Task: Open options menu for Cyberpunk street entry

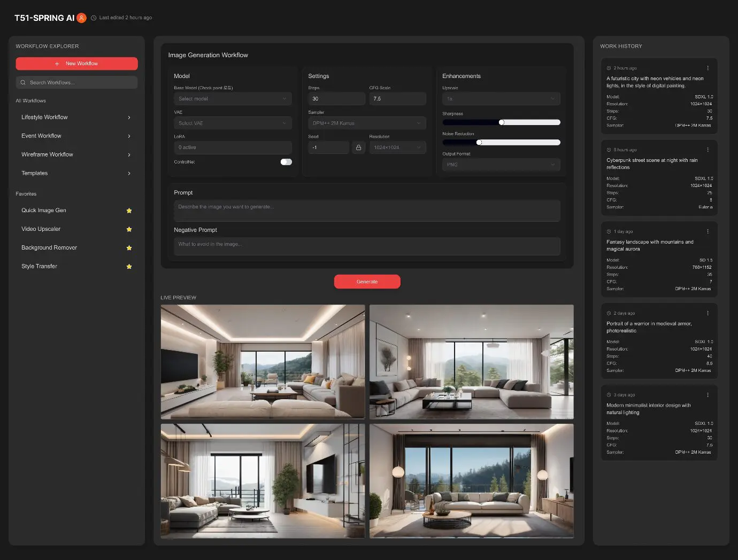Action: 708,150
